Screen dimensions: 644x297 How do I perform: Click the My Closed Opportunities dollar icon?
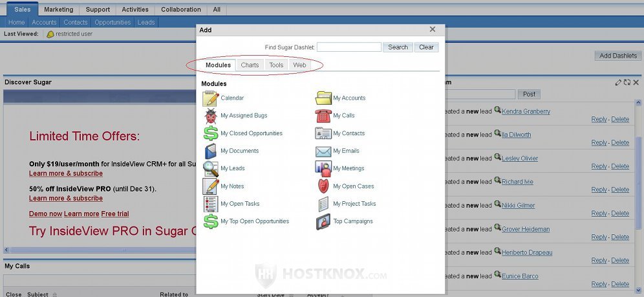click(211, 133)
